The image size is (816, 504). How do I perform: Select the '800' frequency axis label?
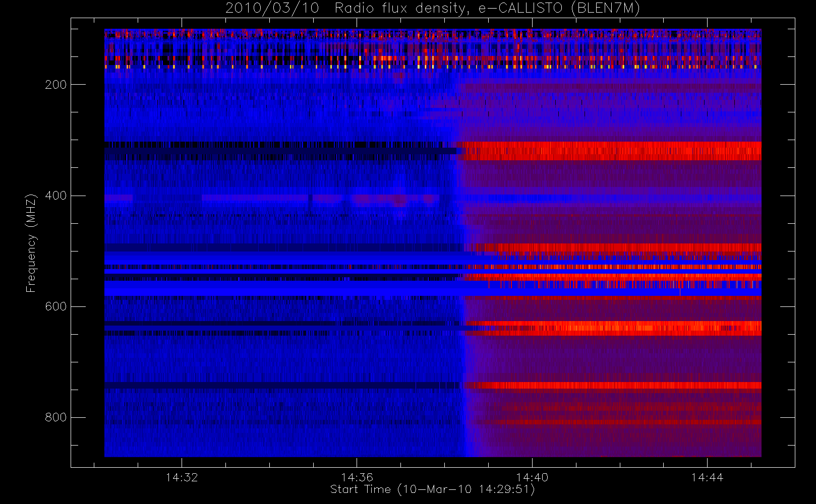[x=55, y=417]
